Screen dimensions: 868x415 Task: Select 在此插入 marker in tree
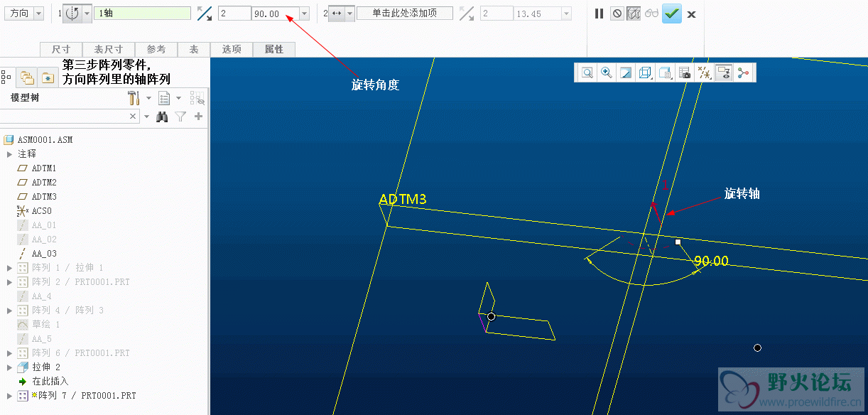[x=43, y=382]
